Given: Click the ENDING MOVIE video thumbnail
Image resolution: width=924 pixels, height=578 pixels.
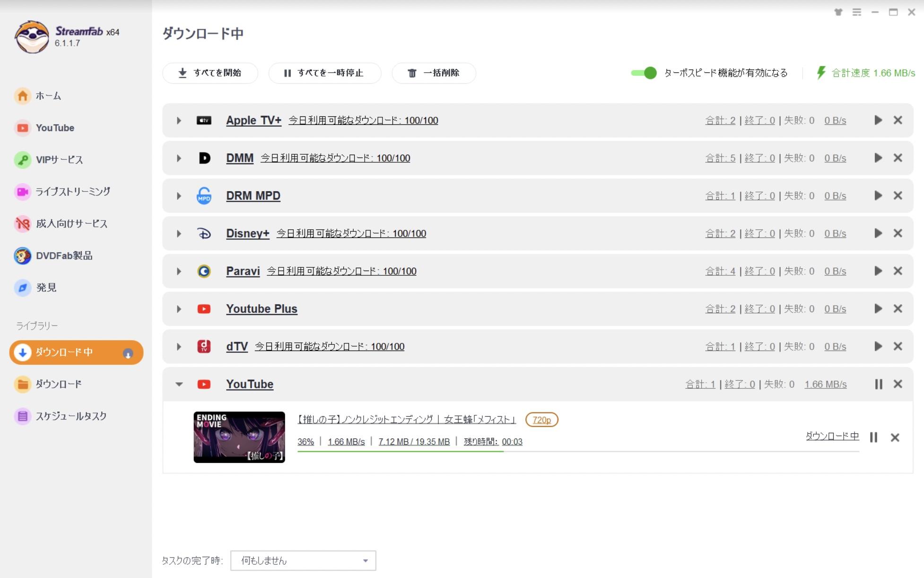Looking at the screenshot, I should [x=239, y=437].
